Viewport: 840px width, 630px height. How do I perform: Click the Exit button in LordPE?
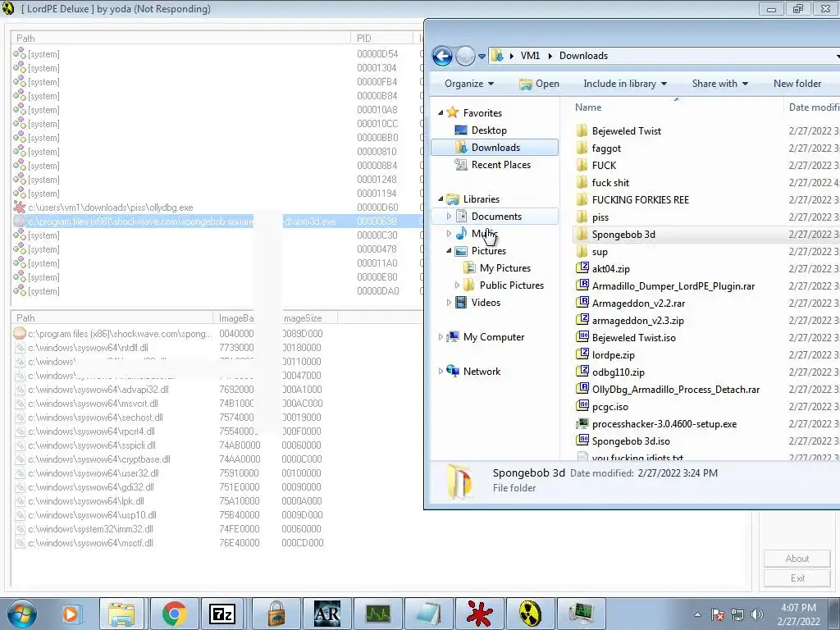(x=797, y=578)
